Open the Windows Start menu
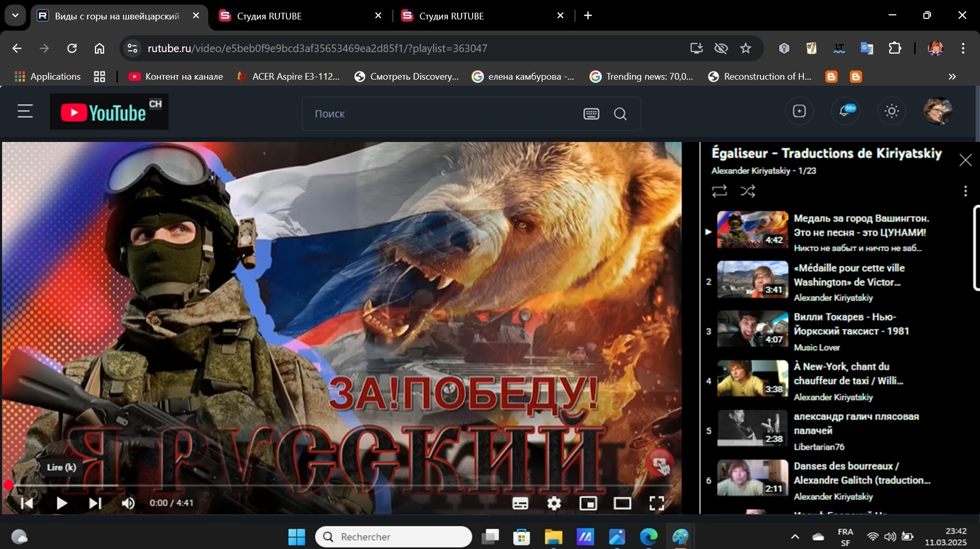Viewport: 980px width, 549px height. pos(297,537)
